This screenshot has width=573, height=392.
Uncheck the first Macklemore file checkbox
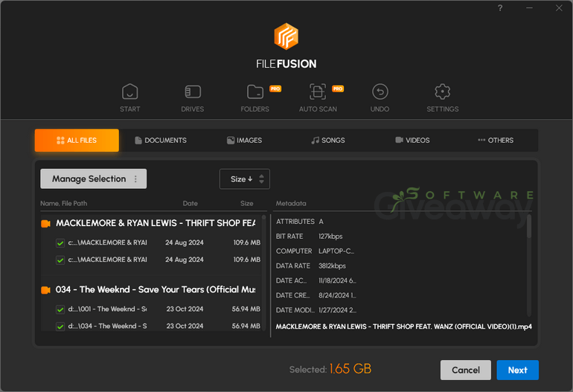click(x=60, y=242)
